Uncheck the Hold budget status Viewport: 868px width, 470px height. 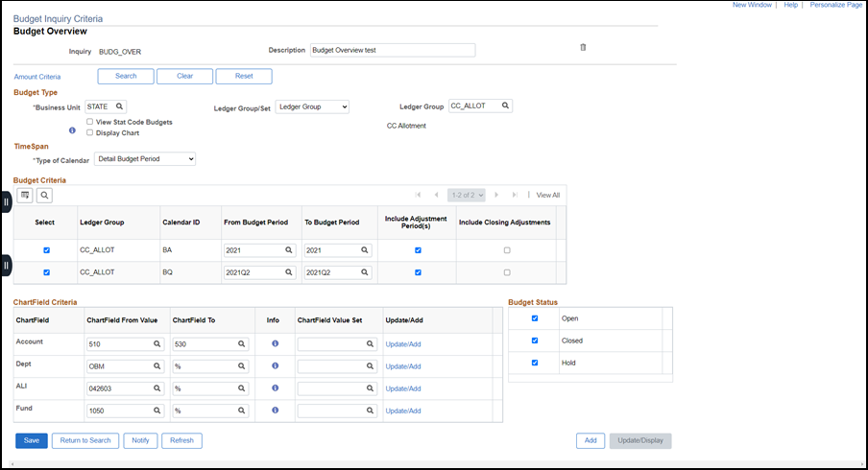(535, 363)
